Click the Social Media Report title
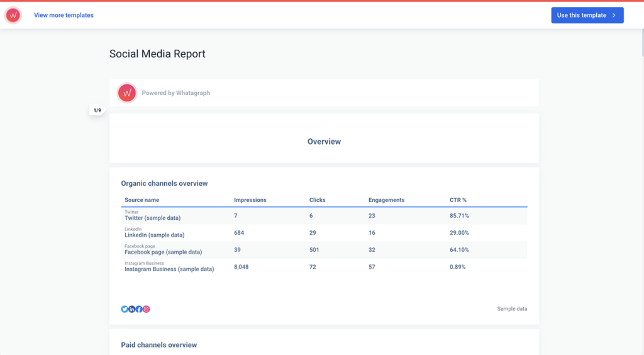 (157, 54)
